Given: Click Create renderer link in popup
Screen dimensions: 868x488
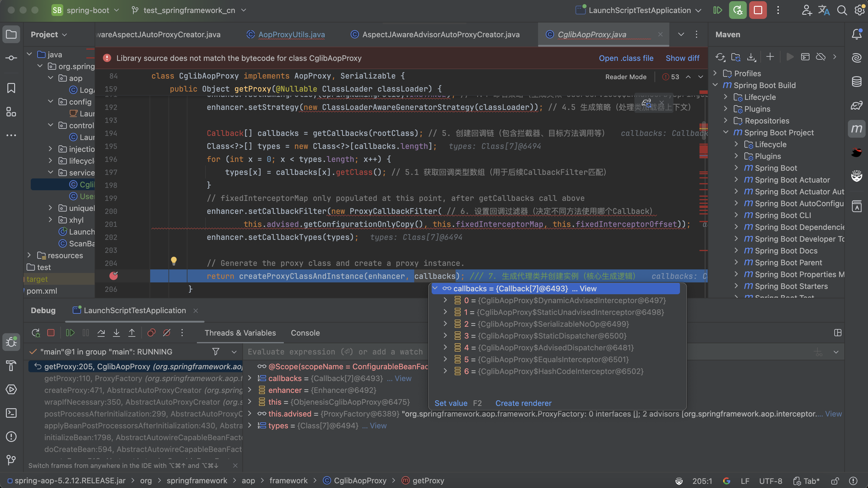Looking at the screenshot, I should pos(523,403).
